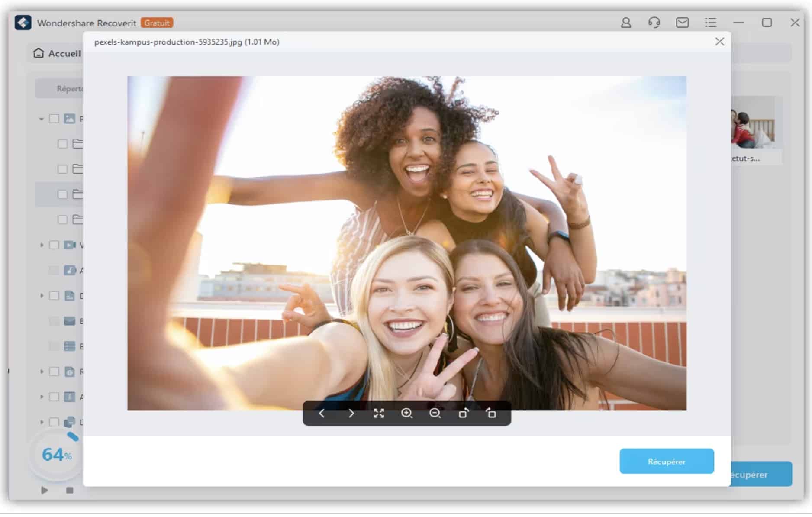Expand the document category tree node
The width and height of the screenshot is (812, 517).
(42, 296)
